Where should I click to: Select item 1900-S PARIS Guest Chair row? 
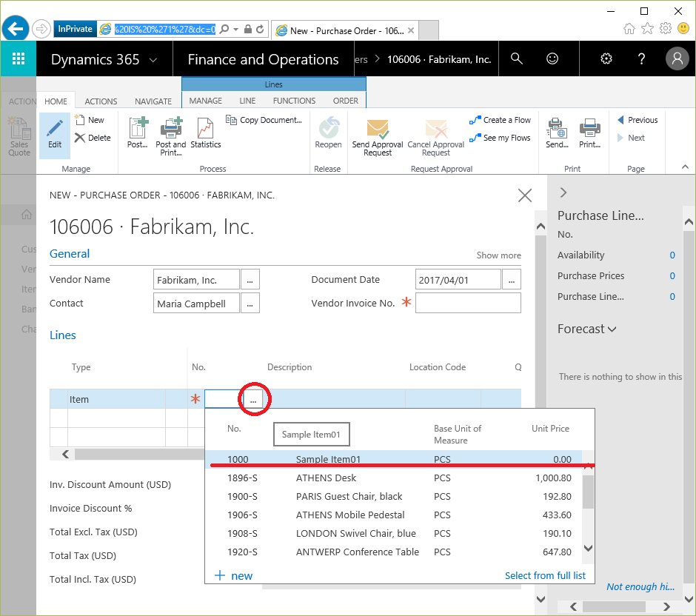395,497
